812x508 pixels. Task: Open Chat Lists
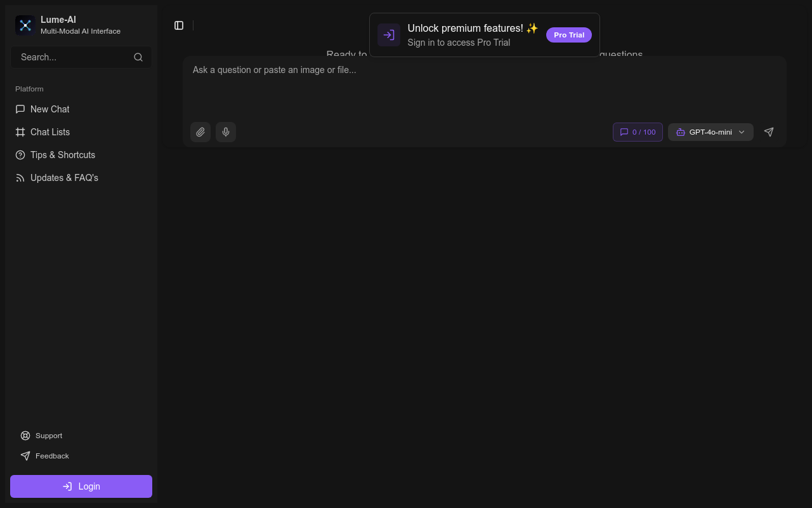(x=49, y=132)
